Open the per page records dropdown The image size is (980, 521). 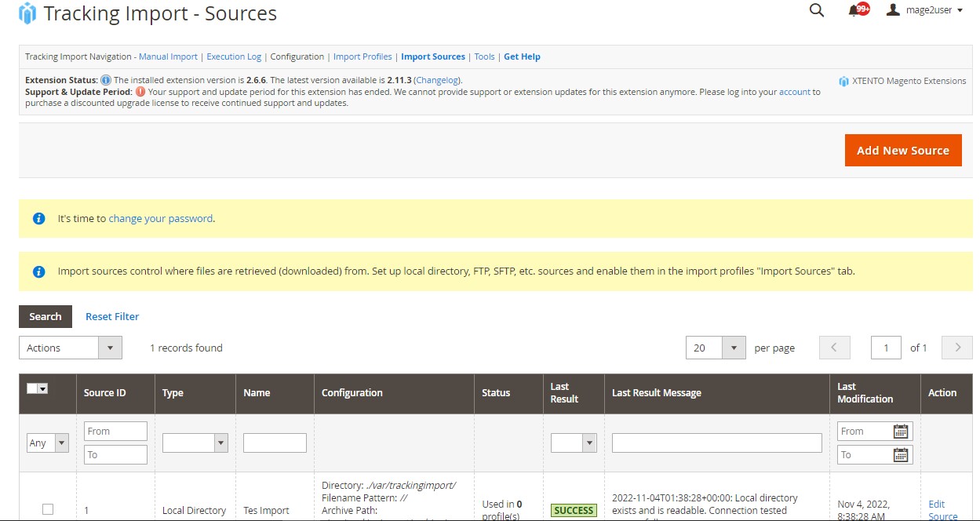pyautogui.click(x=716, y=347)
